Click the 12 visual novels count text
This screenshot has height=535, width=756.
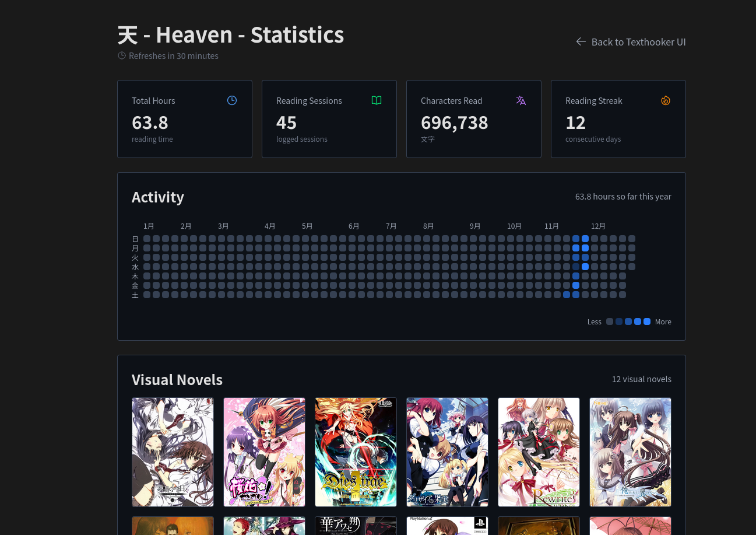pos(642,379)
